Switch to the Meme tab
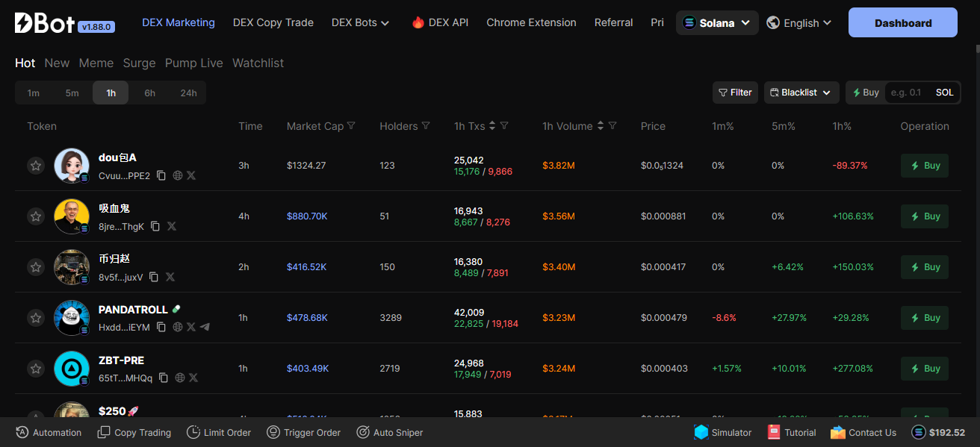 (96, 63)
